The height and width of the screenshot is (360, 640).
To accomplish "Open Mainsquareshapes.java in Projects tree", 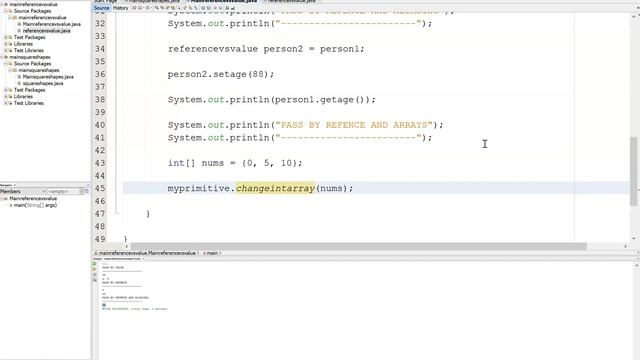I will [x=48, y=77].
